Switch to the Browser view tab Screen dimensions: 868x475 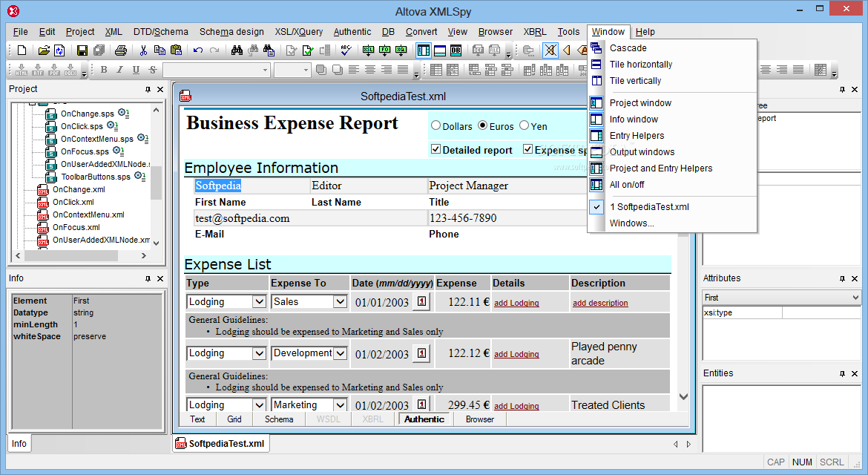[x=480, y=419]
